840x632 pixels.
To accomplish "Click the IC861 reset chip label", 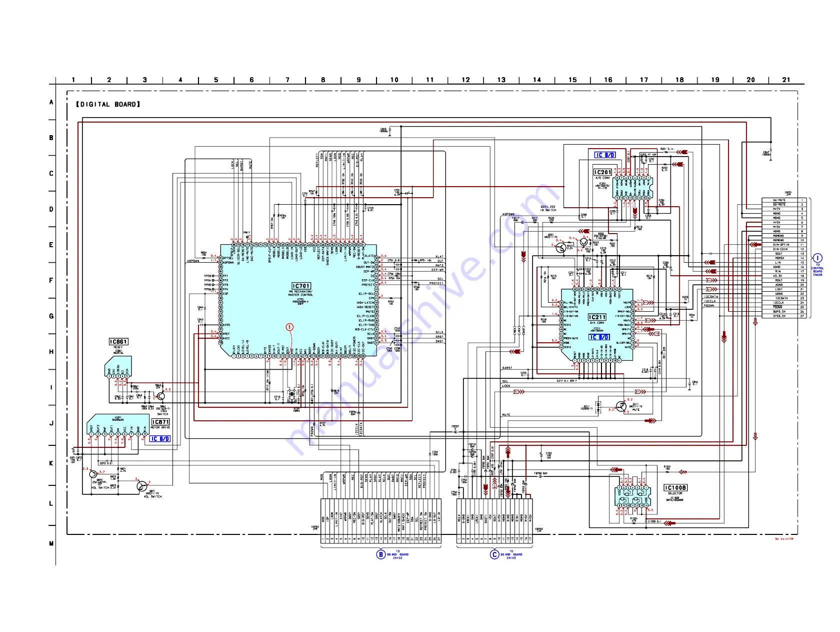I will point(118,342).
